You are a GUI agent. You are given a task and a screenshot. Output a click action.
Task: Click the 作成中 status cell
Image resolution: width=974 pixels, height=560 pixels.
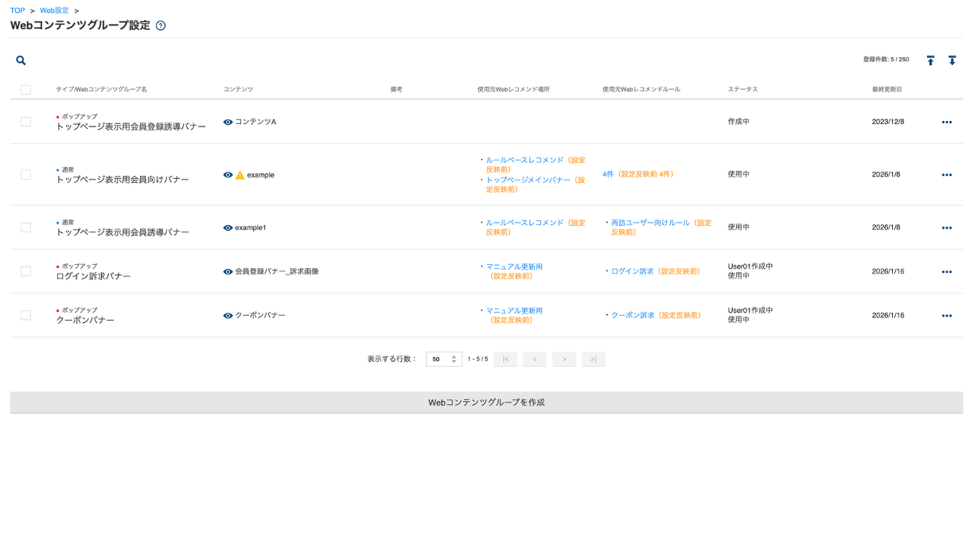point(738,122)
